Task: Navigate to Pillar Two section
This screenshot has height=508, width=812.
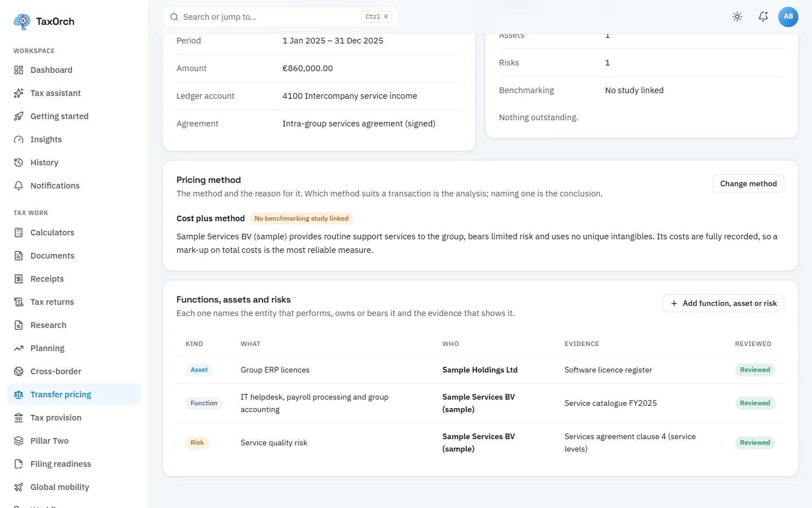Action: pos(74,441)
